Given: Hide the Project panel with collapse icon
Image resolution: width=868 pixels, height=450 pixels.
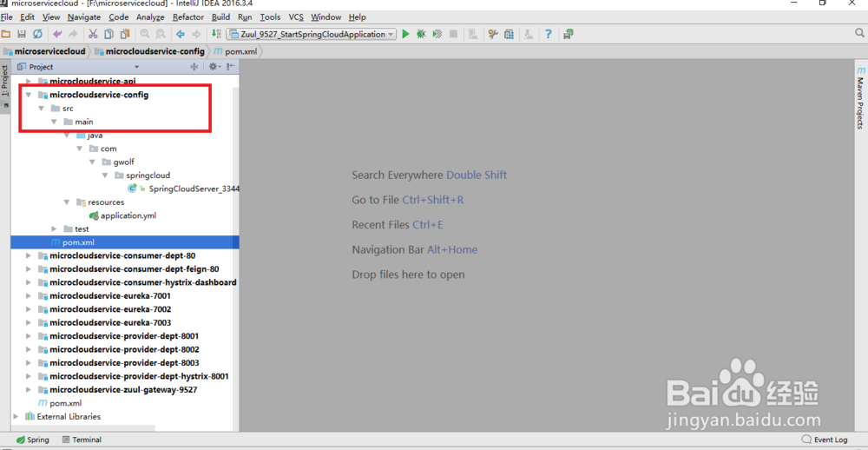Looking at the screenshot, I should pyautogui.click(x=230, y=67).
